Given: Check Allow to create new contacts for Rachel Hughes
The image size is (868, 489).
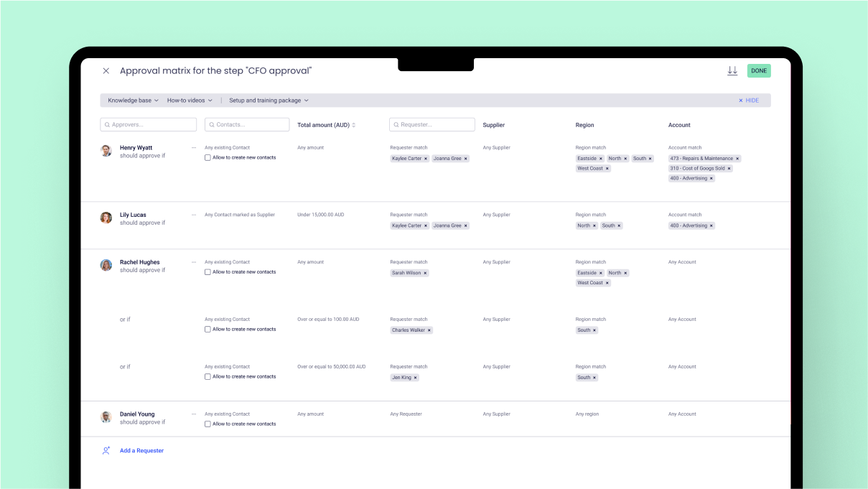Looking at the screenshot, I should [x=207, y=271].
